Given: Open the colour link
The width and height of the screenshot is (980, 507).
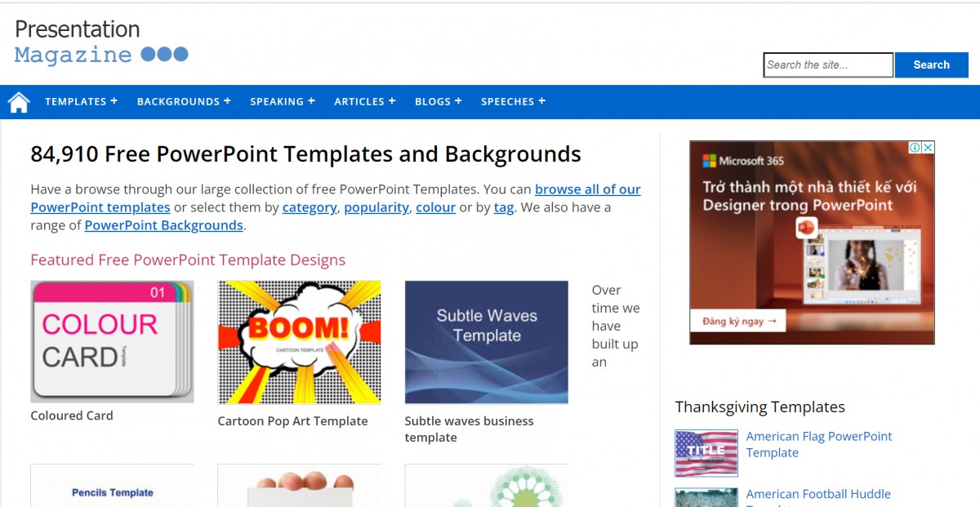Looking at the screenshot, I should 436,207.
